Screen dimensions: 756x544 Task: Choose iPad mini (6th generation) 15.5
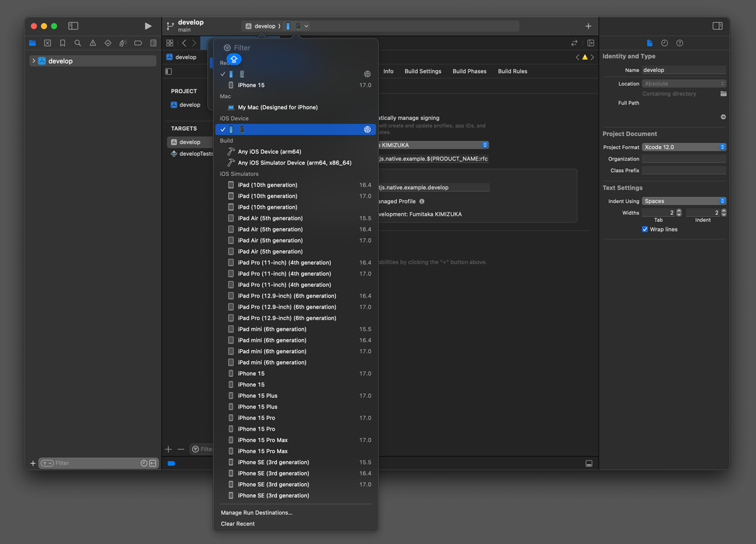click(x=295, y=329)
